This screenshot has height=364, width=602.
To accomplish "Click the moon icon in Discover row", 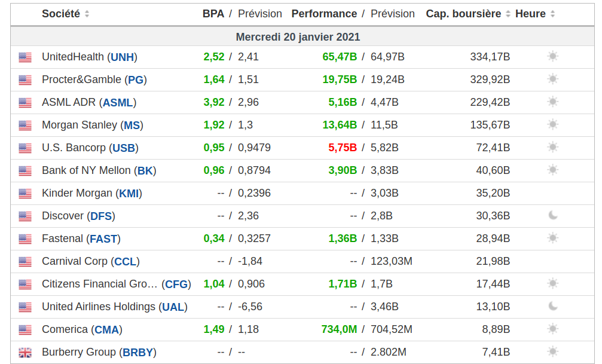I will (553, 215).
